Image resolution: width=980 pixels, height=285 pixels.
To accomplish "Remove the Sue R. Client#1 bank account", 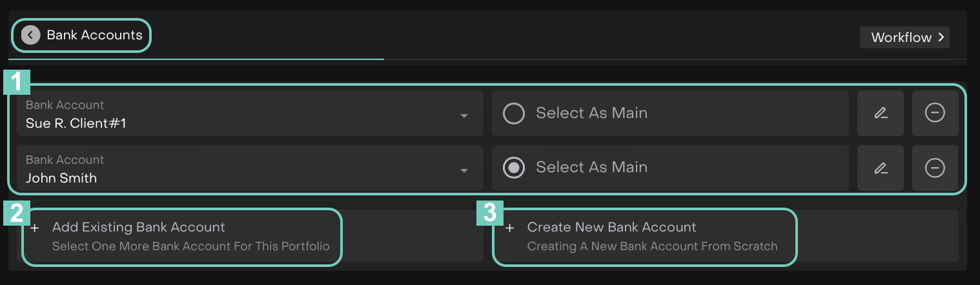I will pyautogui.click(x=935, y=113).
